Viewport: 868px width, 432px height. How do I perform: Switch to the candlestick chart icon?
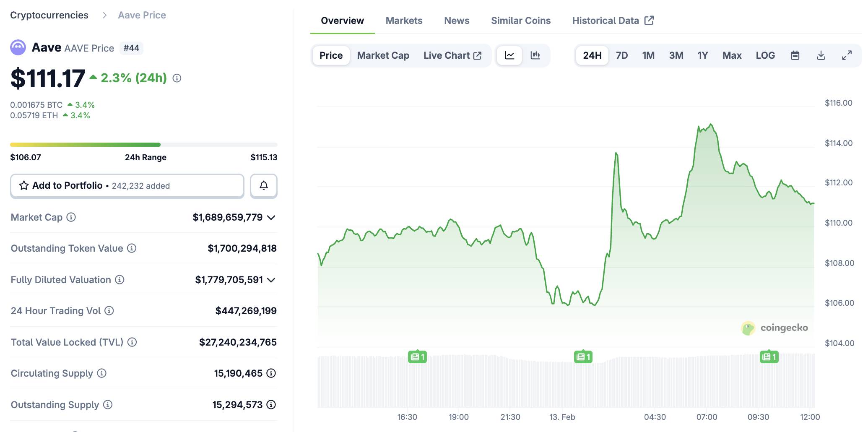(535, 55)
